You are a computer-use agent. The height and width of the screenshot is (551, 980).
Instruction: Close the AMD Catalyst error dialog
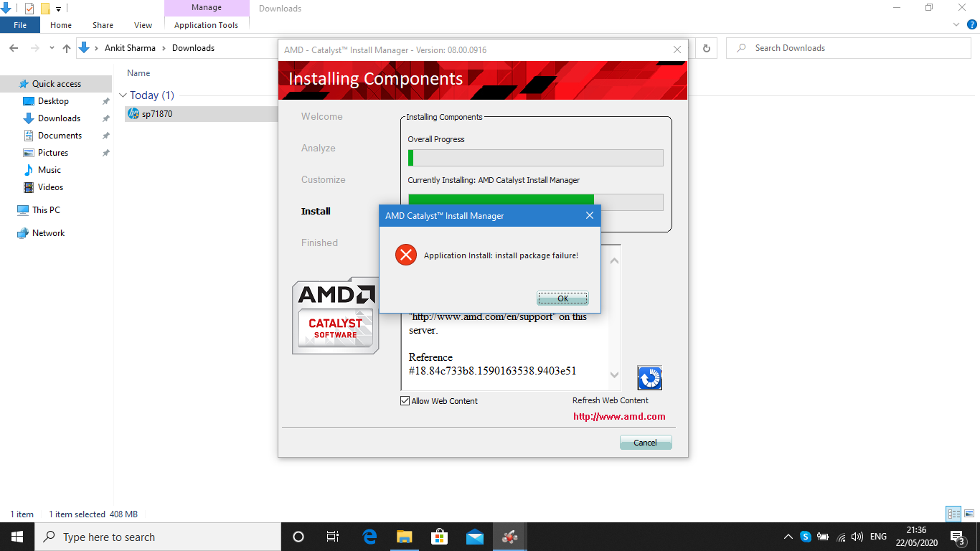click(x=590, y=215)
